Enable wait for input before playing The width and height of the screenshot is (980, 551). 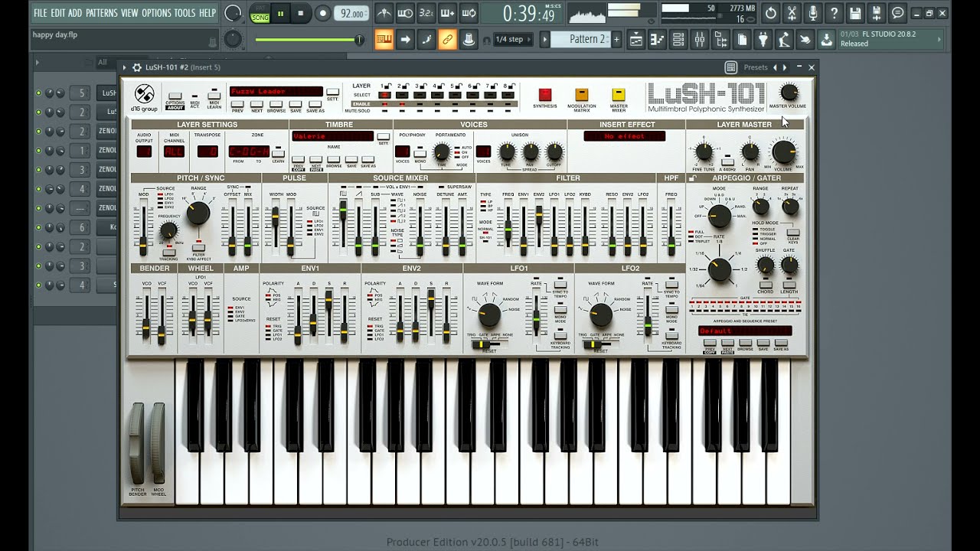coord(405,13)
